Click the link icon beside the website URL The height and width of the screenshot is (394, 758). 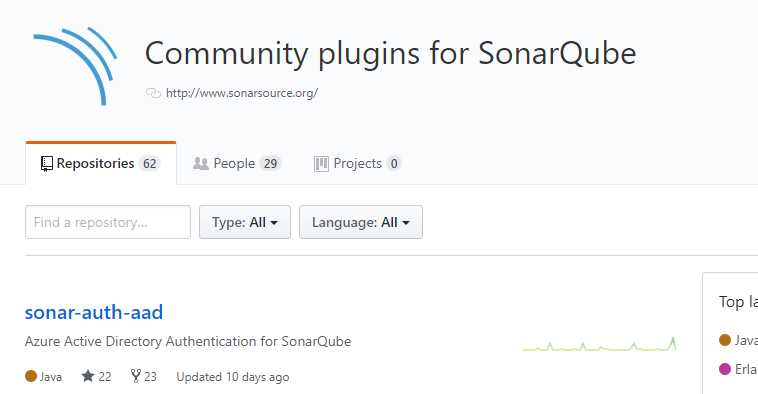[x=153, y=93]
